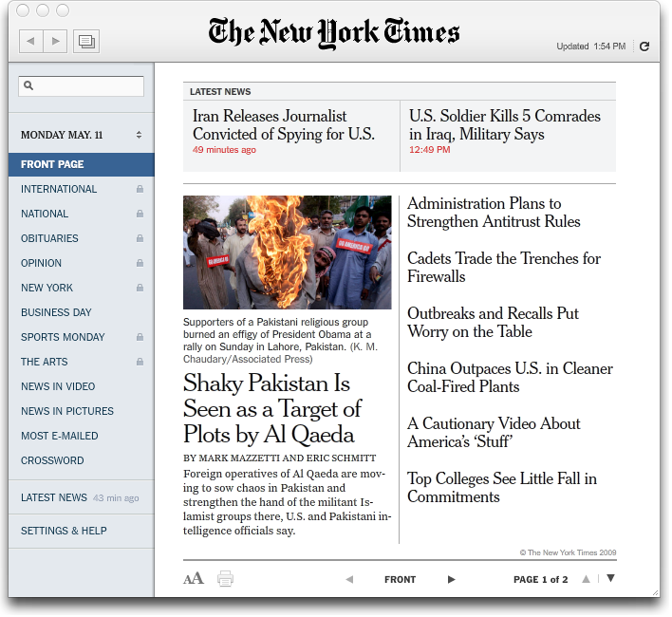Screen dimensions: 672x617
Task: Click into the sidebar search field
Action: (x=82, y=86)
